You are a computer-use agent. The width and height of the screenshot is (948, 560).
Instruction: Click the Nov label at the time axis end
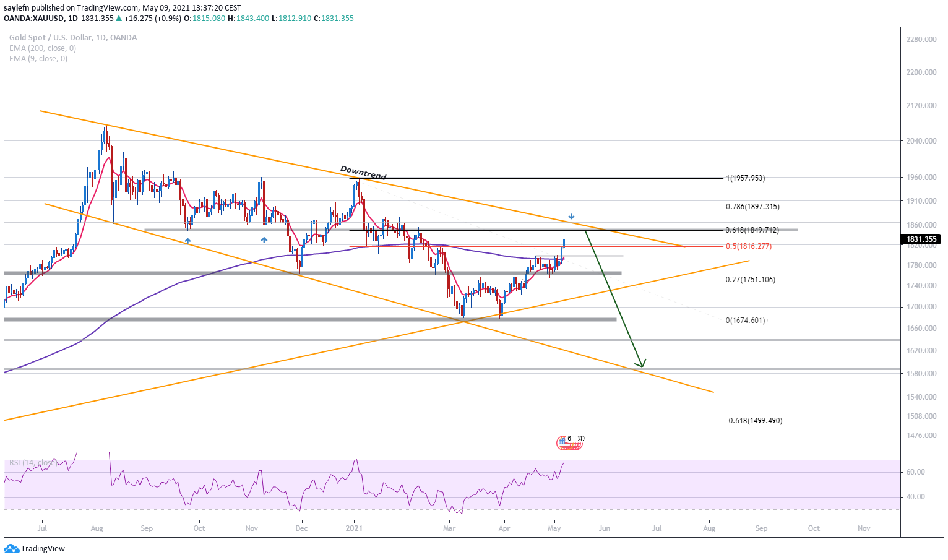[x=864, y=528]
